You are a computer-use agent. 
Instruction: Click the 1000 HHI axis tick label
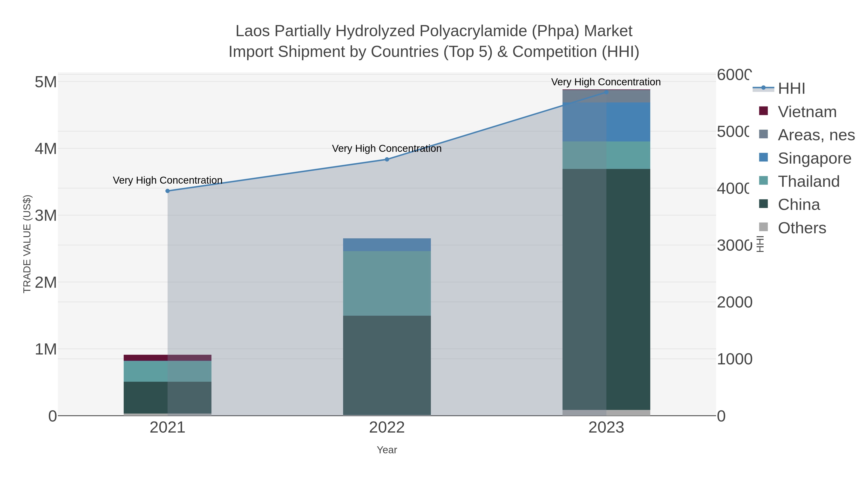click(735, 359)
